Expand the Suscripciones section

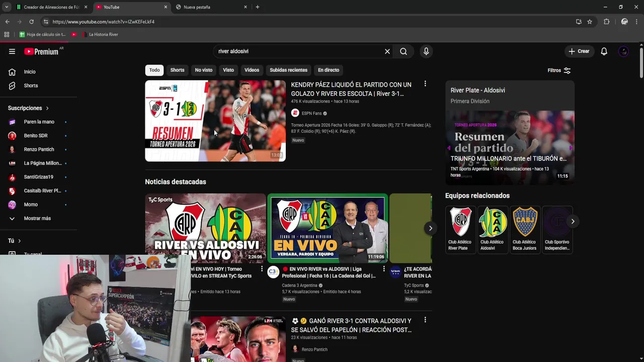click(28, 108)
